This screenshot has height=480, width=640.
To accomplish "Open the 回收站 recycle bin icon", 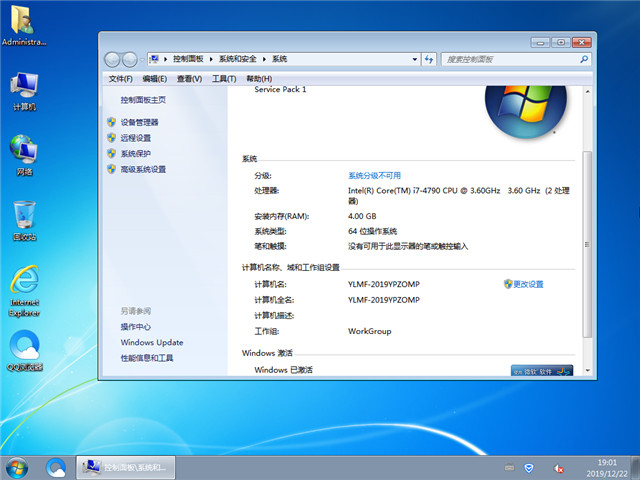I will point(24,221).
